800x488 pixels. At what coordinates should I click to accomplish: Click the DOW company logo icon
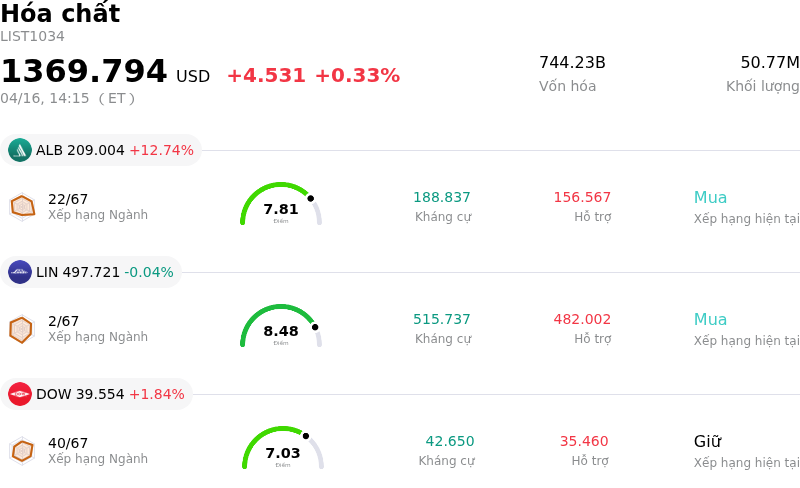(20, 394)
